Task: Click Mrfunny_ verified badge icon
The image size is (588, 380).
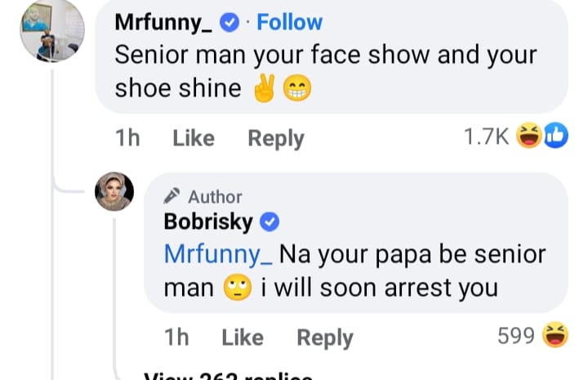Action: click(229, 23)
